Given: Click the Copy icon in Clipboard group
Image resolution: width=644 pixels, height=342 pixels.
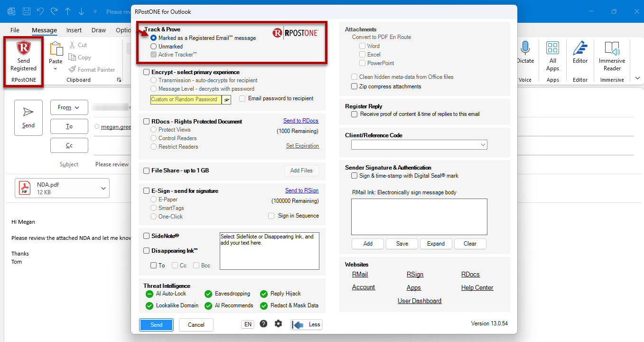Looking at the screenshot, I should click(72, 57).
